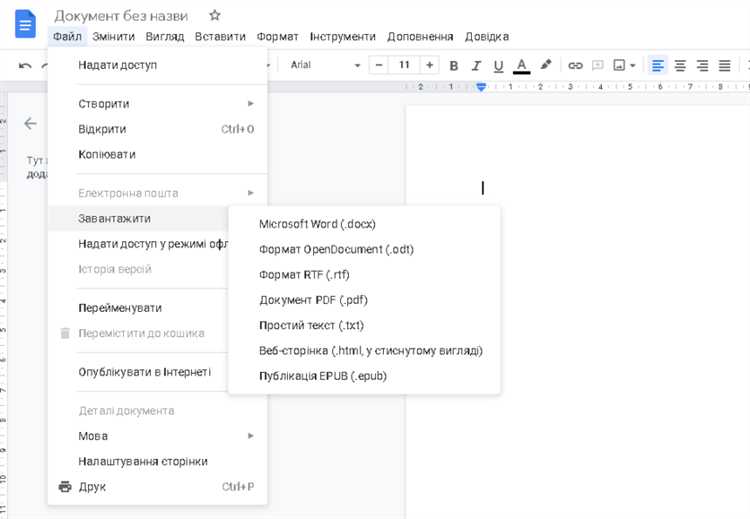Expand the insert image dropdown arrow
Image resolution: width=750 pixels, height=519 pixels.
[633, 66]
